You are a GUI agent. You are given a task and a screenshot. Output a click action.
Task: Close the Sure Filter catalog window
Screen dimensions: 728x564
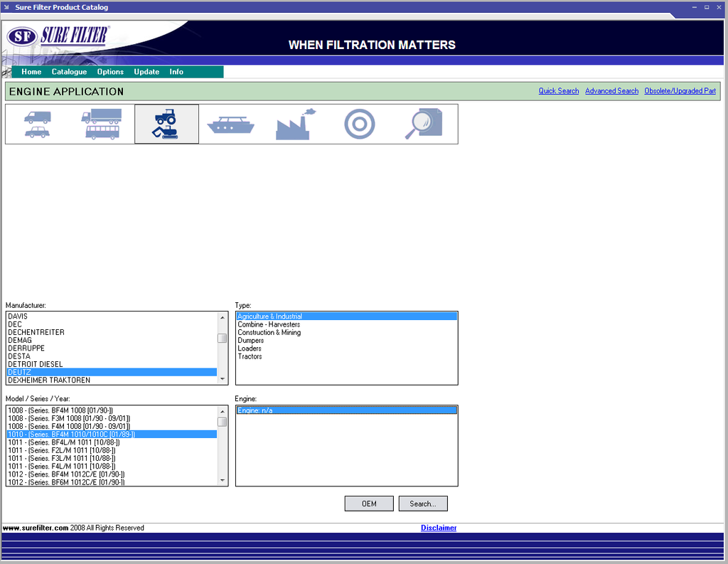[719, 7]
